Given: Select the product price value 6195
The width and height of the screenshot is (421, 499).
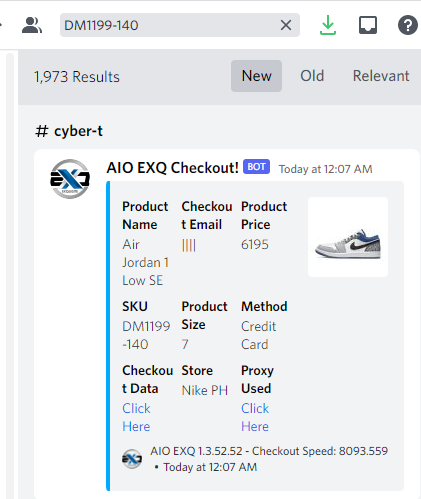Looking at the screenshot, I should coord(255,245).
